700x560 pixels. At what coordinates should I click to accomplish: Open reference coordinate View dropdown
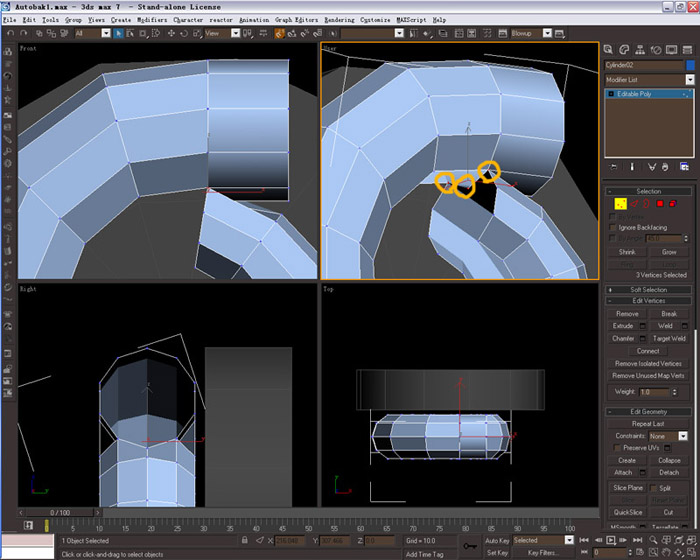point(222,33)
